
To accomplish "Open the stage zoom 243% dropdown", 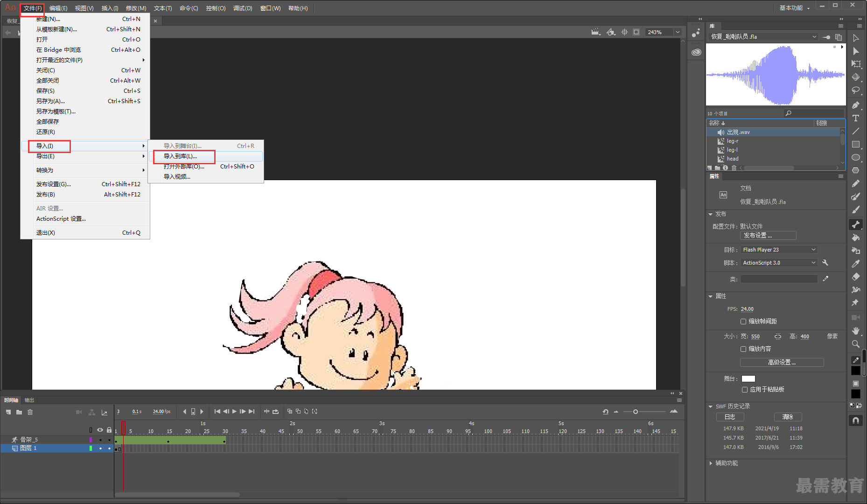I will coord(678,32).
